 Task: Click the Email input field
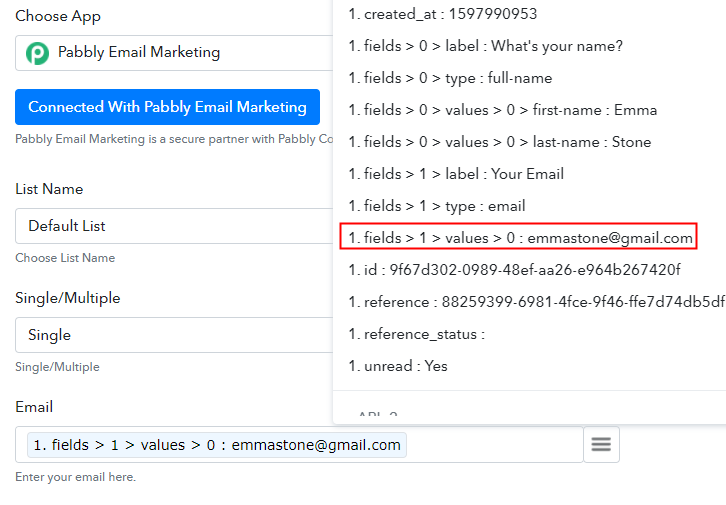pyautogui.click(x=299, y=445)
